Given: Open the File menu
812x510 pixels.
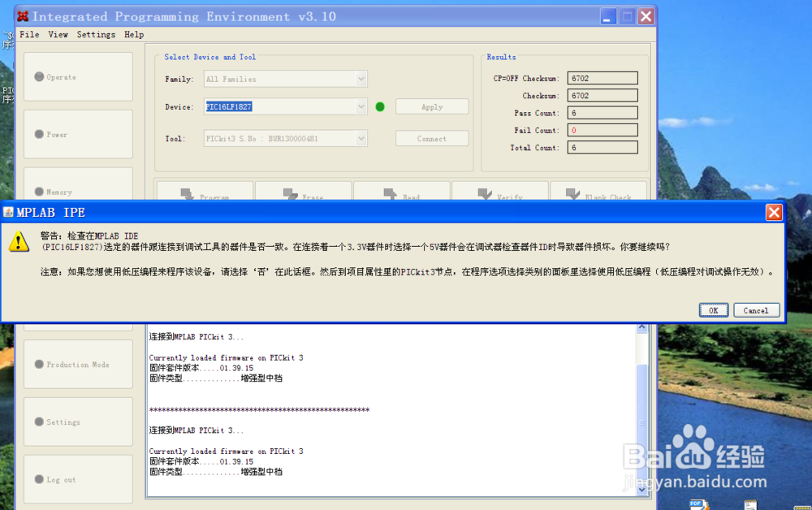Looking at the screenshot, I should click(x=29, y=35).
